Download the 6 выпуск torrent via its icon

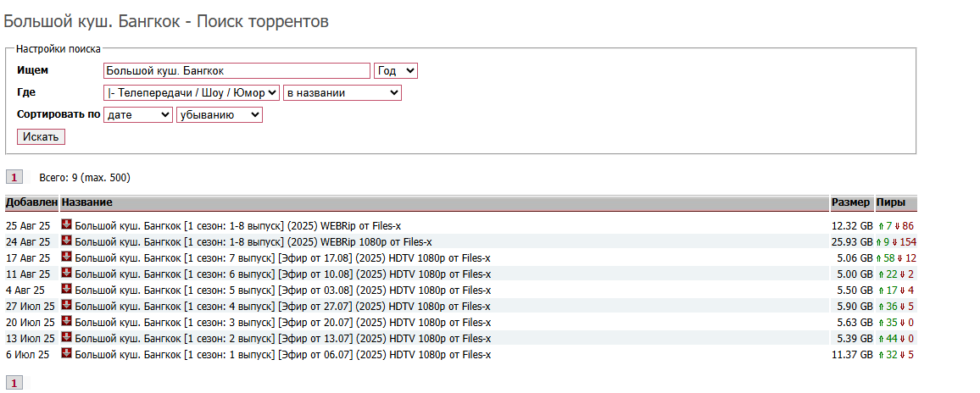point(67,274)
